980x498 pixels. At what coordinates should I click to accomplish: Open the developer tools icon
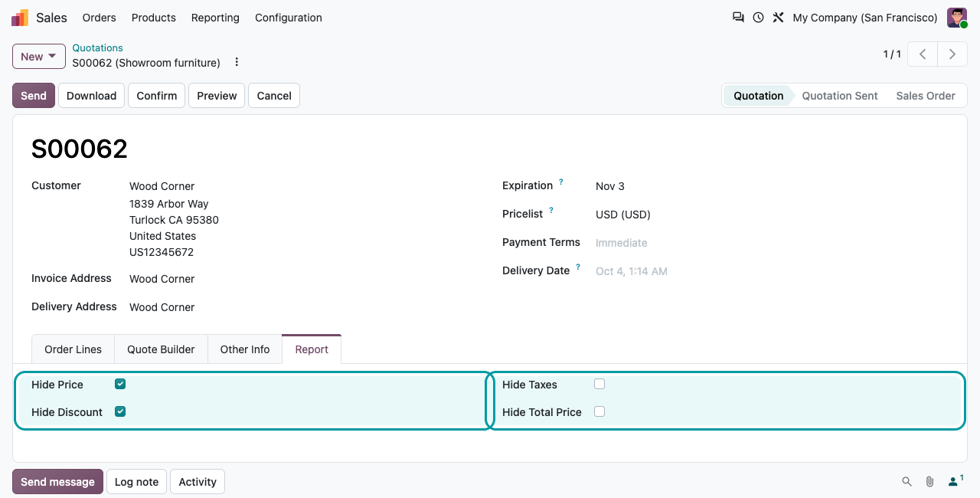[778, 18]
